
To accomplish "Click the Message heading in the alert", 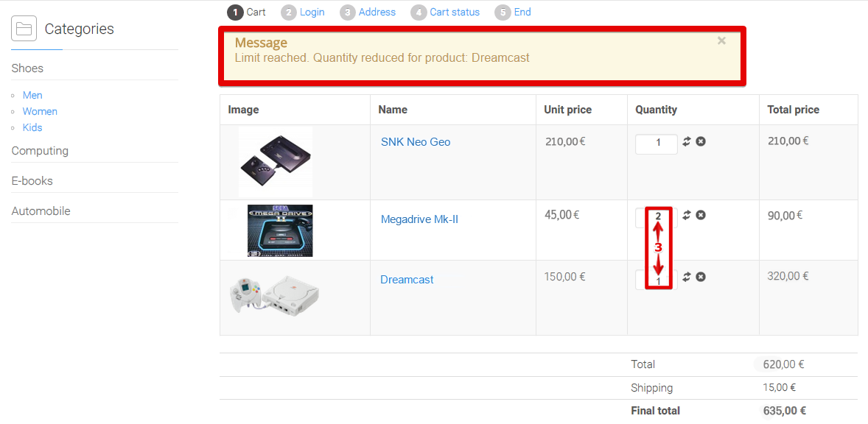I will coord(261,43).
